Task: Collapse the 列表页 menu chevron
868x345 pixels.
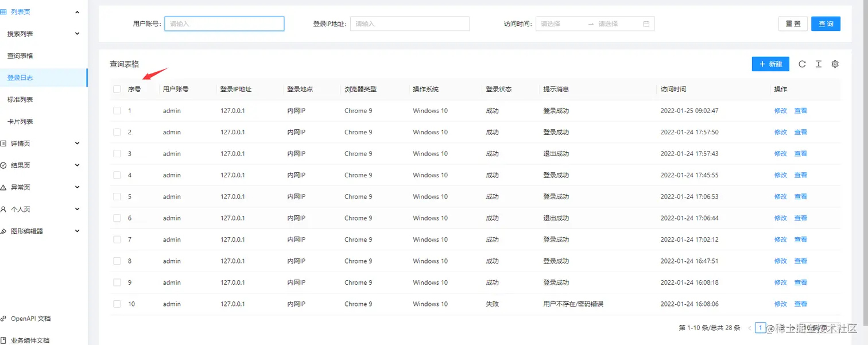Action: 77,12
